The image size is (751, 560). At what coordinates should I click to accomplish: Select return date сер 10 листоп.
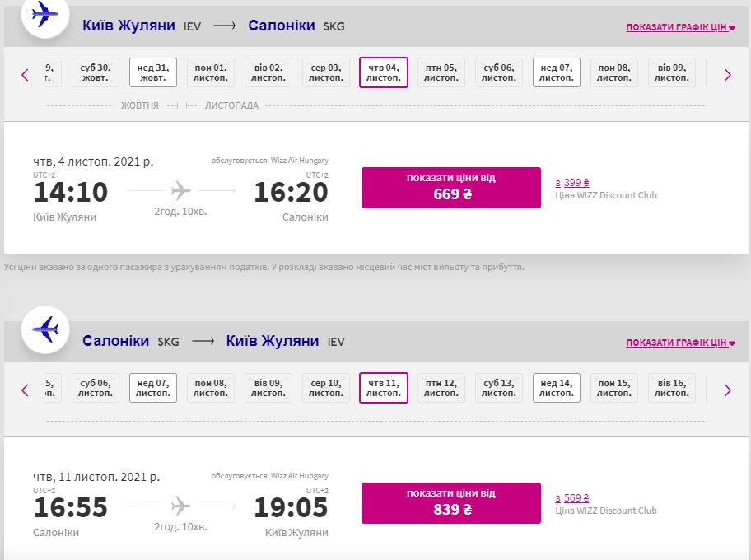pyautogui.click(x=326, y=388)
